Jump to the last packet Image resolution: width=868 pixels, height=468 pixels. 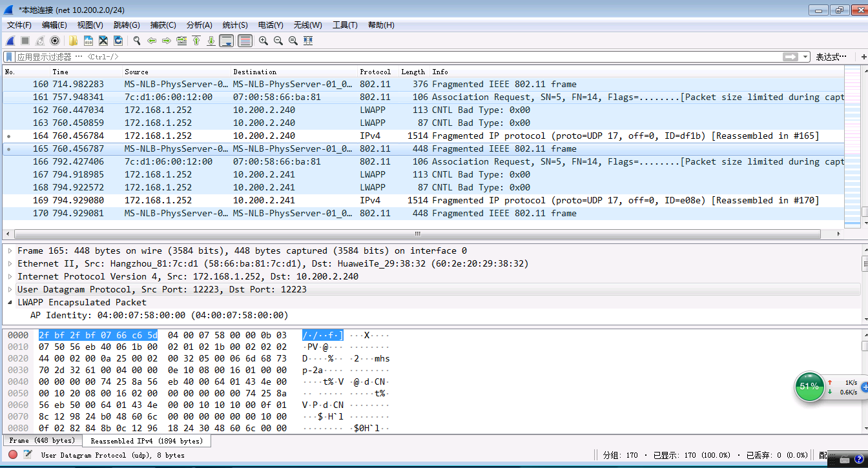point(211,41)
